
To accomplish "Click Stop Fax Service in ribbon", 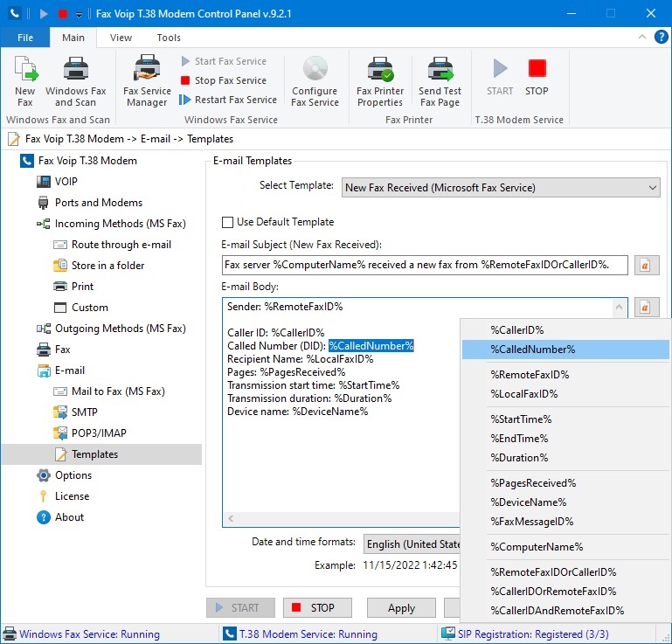I will click(x=224, y=80).
